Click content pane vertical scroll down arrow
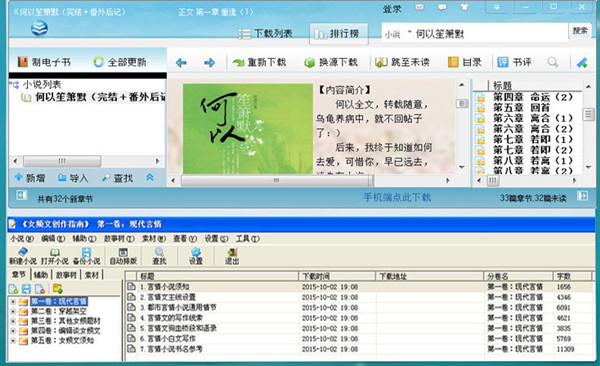The width and height of the screenshot is (600, 366). tap(462, 168)
